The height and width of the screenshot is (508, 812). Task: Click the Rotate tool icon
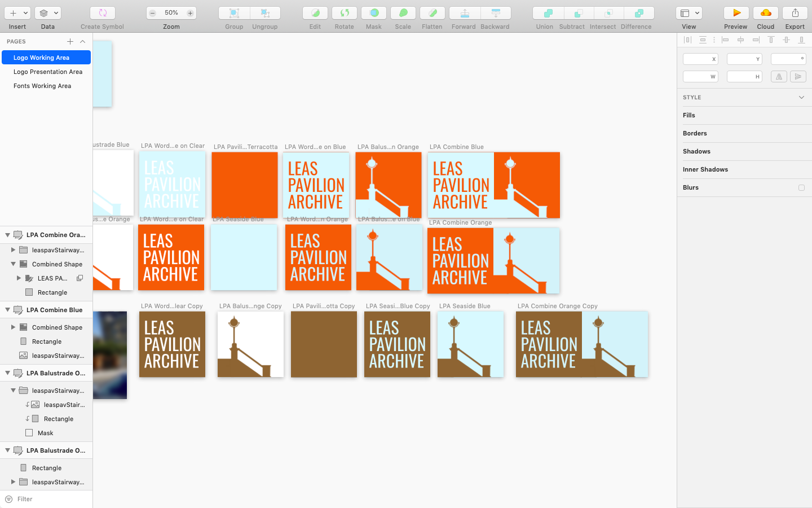click(345, 12)
